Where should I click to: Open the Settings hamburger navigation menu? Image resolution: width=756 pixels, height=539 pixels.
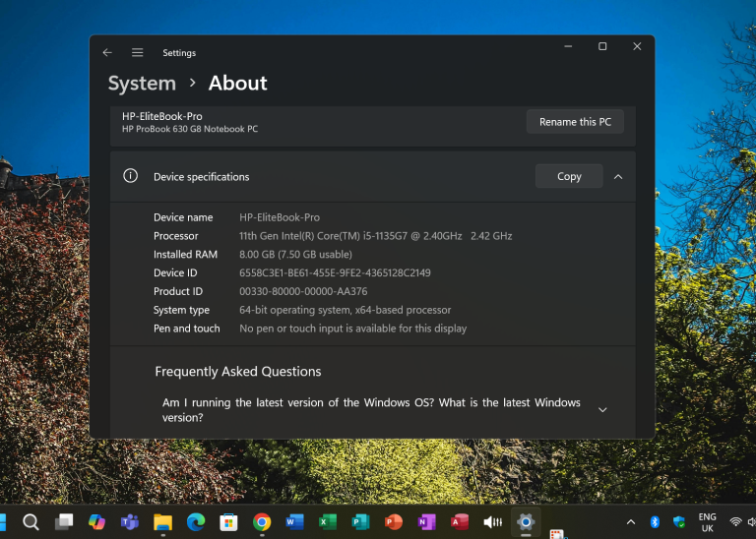coord(138,52)
